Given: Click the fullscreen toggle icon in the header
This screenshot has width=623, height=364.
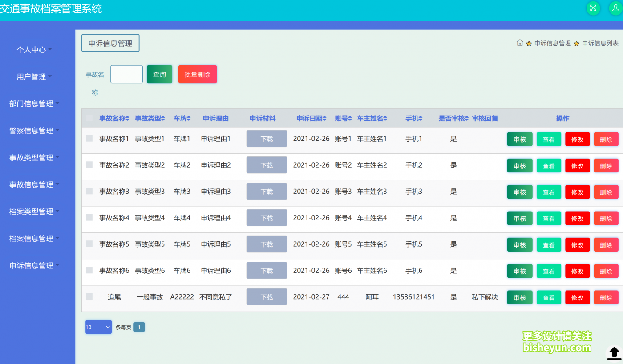Looking at the screenshot, I should pyautogui.click(x=593, y=8).
